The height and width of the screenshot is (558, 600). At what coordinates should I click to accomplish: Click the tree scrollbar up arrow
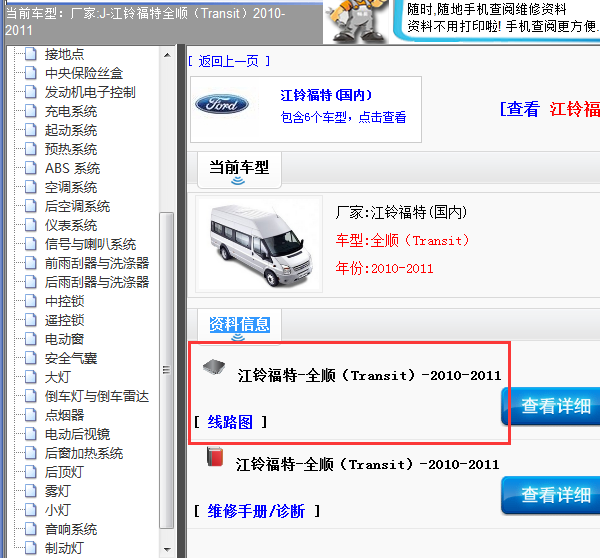pyautogui.click(x=167, y=55)
